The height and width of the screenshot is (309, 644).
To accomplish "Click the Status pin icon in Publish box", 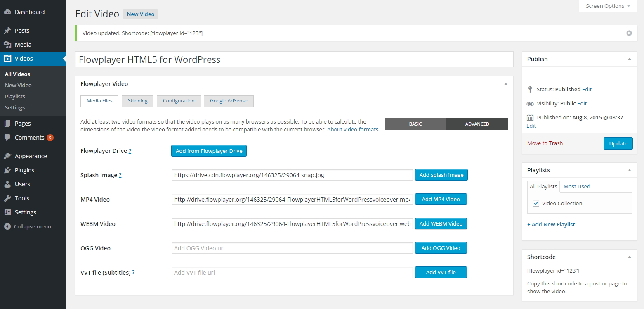I will 530,89.
